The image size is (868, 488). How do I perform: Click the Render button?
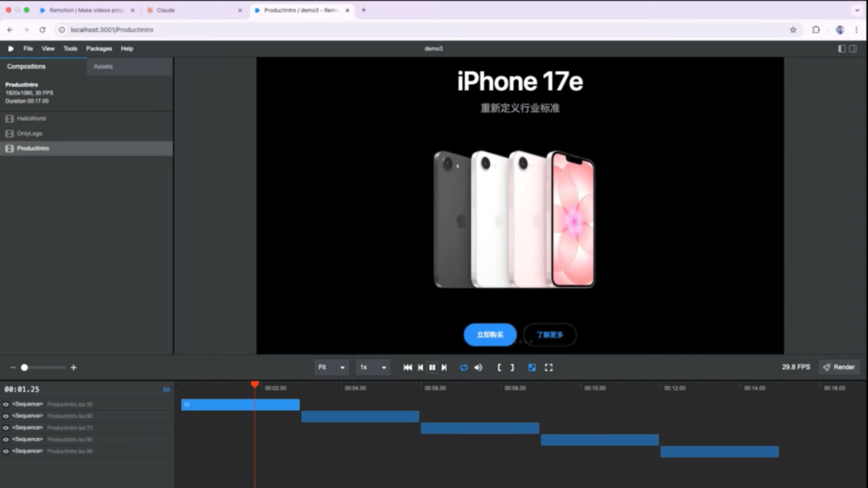pyautogui.click(x=839, y=367)
